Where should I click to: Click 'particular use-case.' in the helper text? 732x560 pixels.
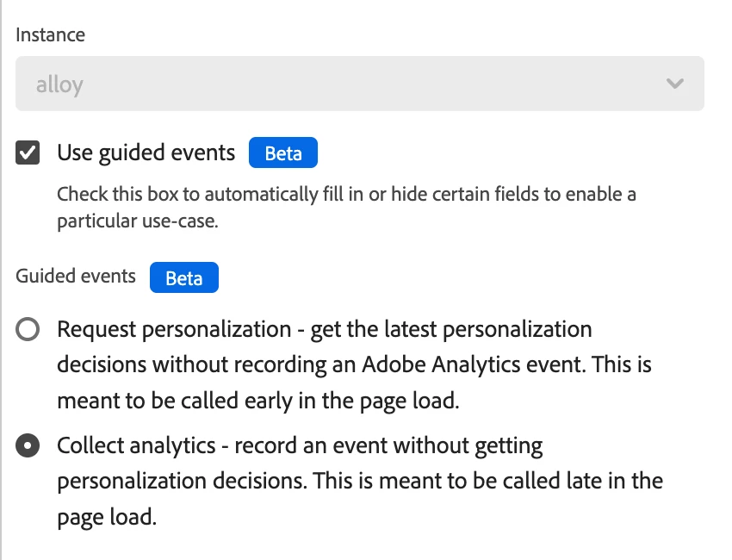pyautogui.click(x=139, y=221)
